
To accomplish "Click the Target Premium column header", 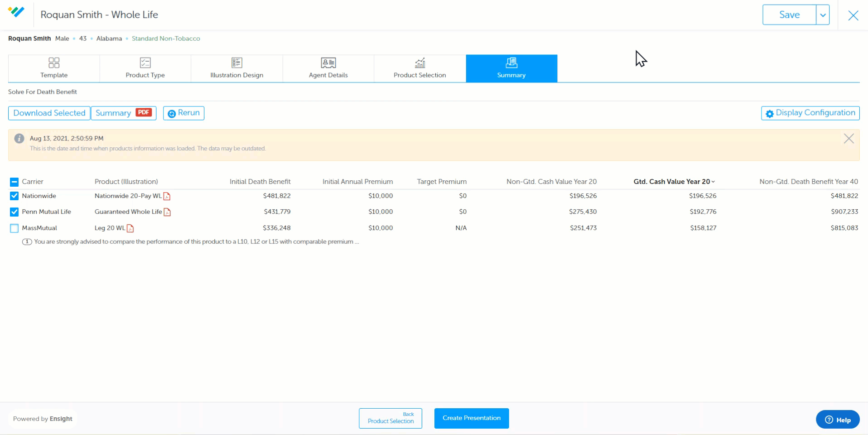I will (x=442, y=181).
